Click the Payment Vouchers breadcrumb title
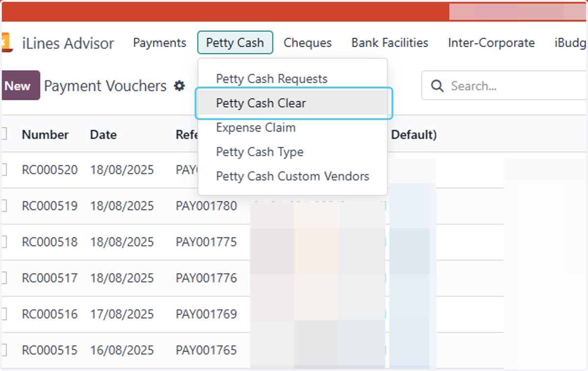The image size is (588, 371). (x=105, y=86)
